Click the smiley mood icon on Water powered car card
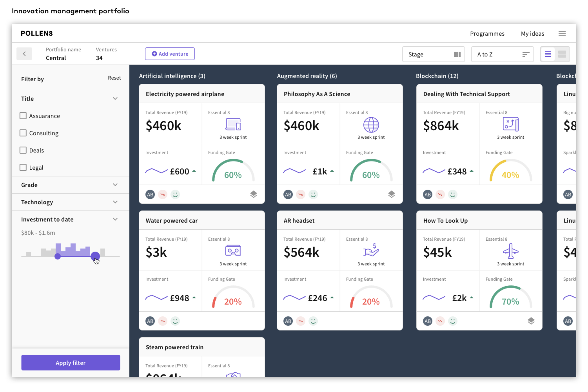Screen dimensions: 588x392 175,321
